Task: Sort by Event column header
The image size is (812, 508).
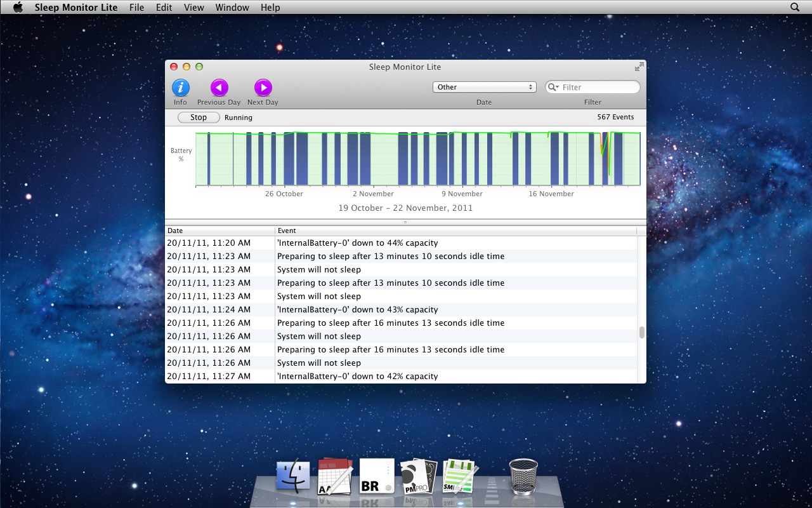Action: (455, 231)
